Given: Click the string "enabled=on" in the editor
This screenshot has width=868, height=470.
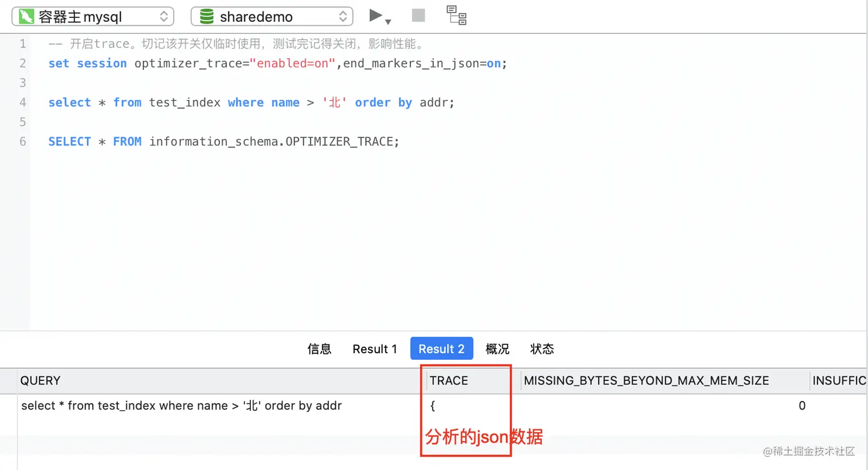Looking at the screenshot, I should (x=292, y=63).
